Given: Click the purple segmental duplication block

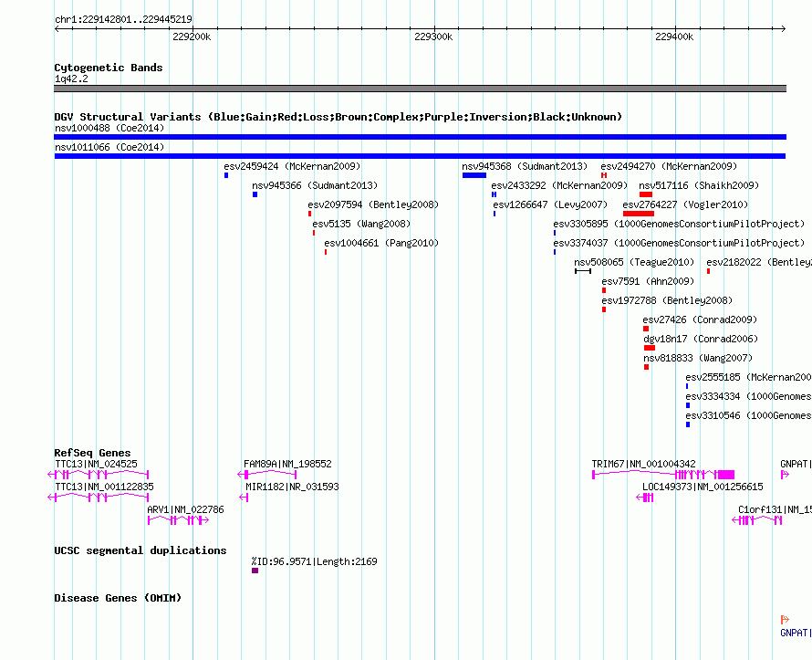Looking at the screenshot, I should [x=255, y=571].
